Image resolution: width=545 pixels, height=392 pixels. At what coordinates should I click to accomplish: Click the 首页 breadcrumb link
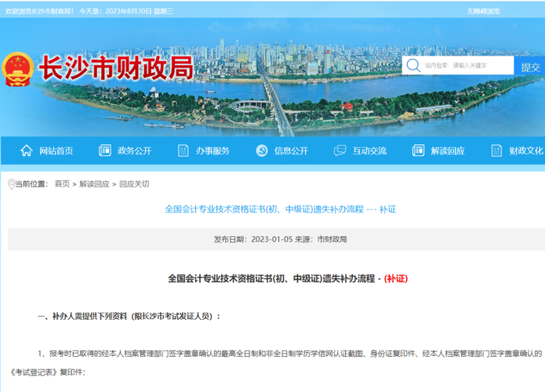tap(62, 184)
